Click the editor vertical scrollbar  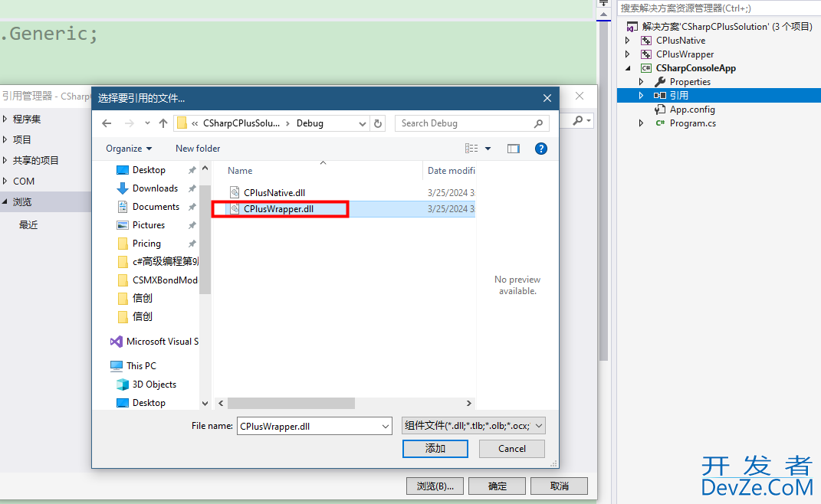[603, 191]
